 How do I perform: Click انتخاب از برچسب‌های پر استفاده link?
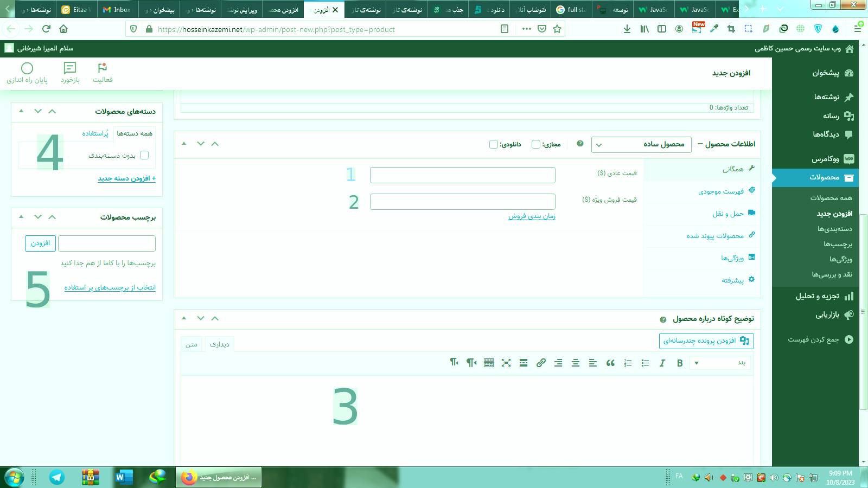(x=110, y=287)
